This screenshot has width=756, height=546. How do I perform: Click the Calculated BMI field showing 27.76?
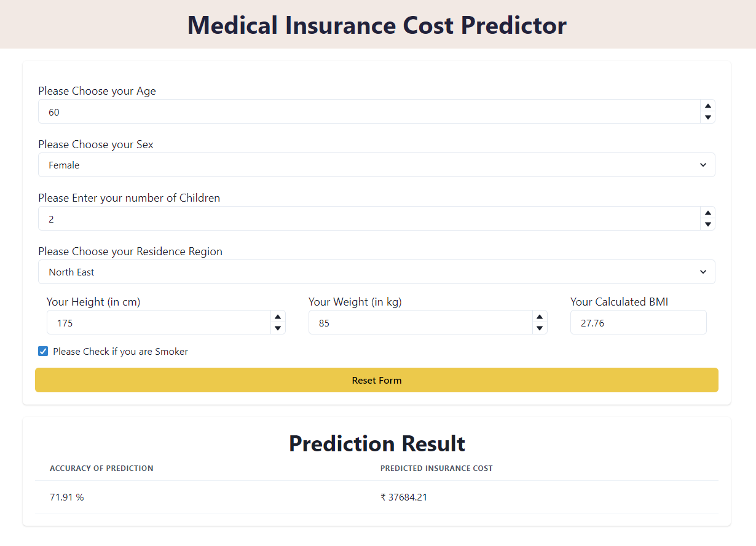click(638, 322)
